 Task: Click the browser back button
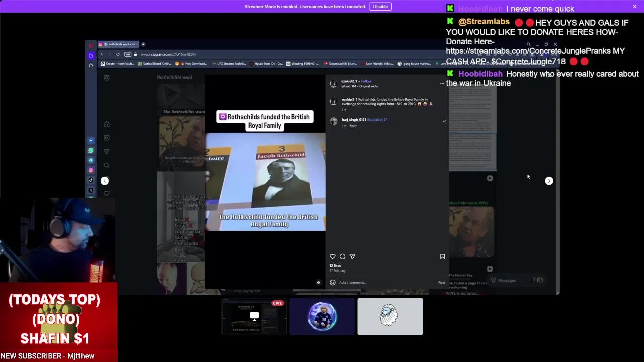pos(101,54)
